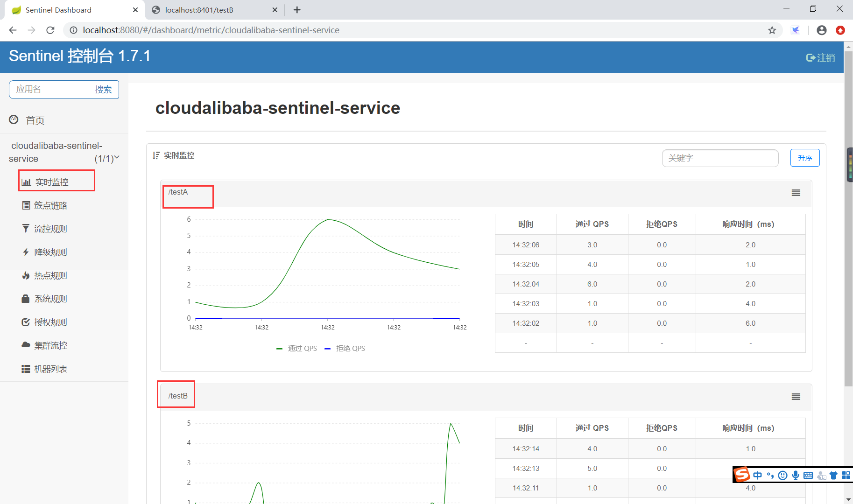View site information for localhost

coord(73,30)
